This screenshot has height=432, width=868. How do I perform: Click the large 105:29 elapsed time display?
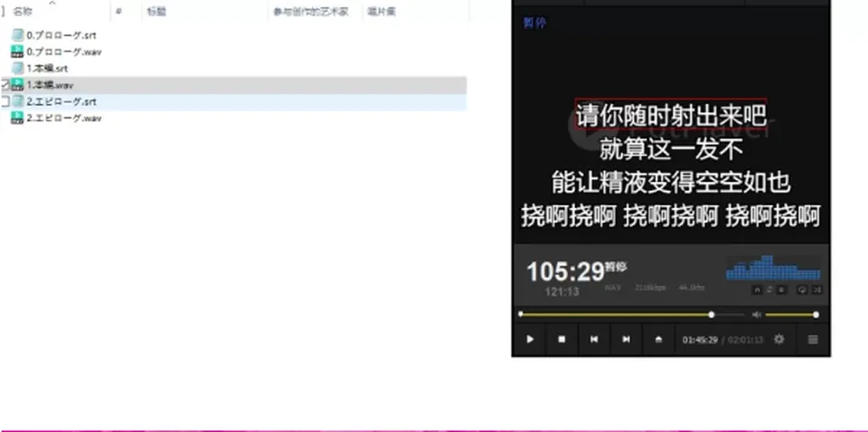coord(564,272)
